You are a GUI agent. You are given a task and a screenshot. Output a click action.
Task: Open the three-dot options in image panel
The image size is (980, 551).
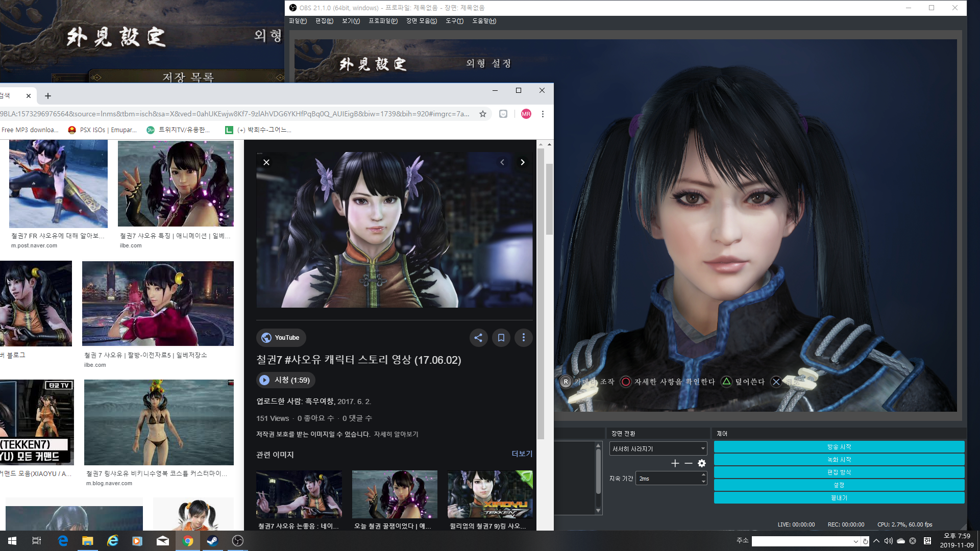[523, 338]
